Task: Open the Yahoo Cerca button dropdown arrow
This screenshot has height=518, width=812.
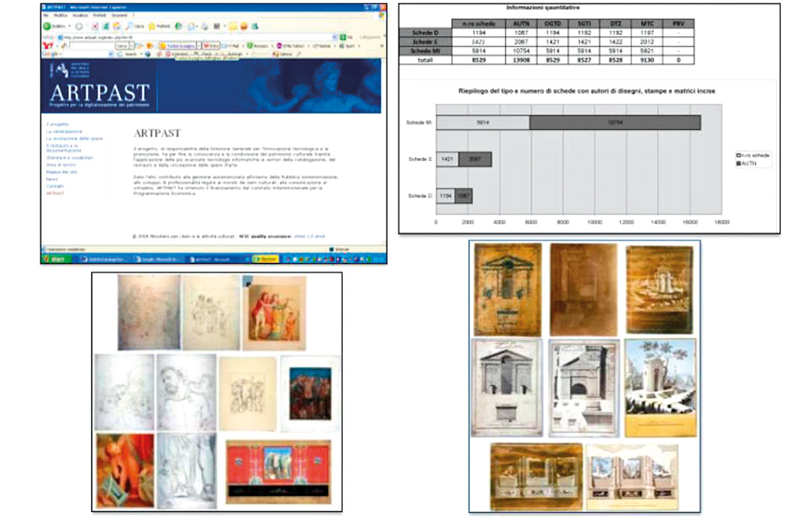Action: click(x=131, y=46)
